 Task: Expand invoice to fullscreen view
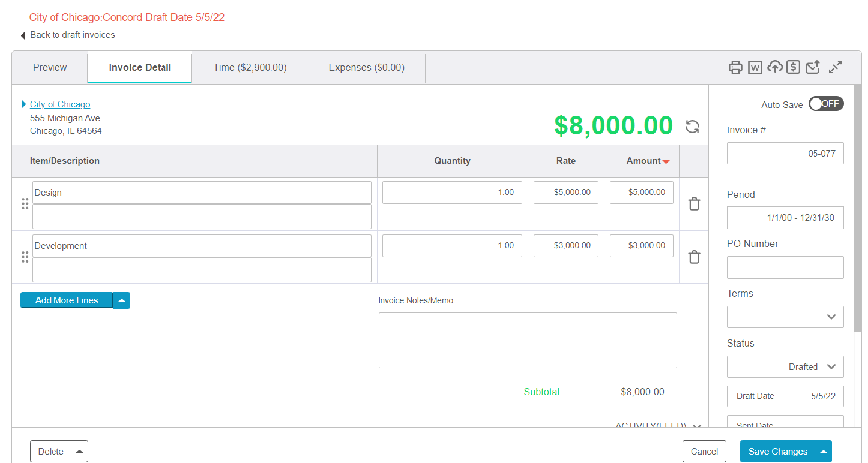coord(834,67)
